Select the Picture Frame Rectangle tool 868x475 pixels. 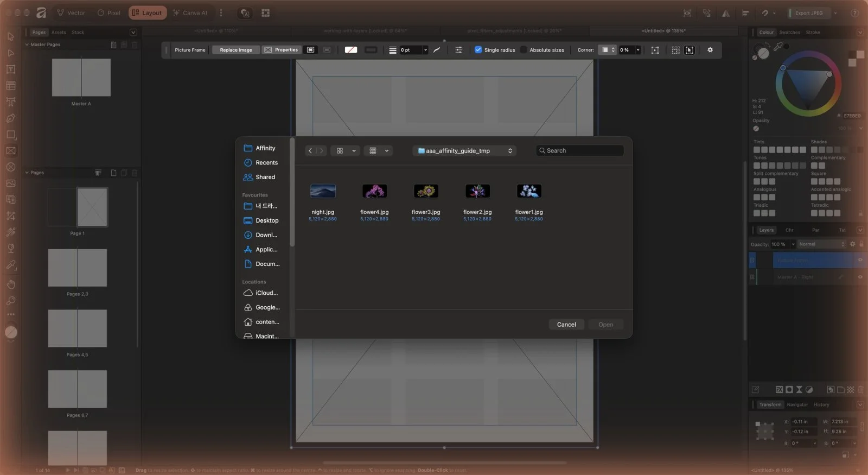point(10,150)
